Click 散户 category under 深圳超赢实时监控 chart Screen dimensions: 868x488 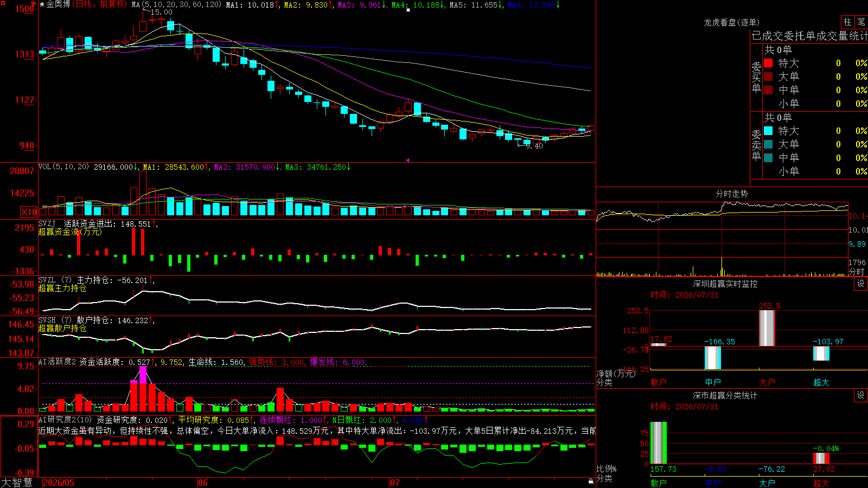pyautogui.click(x=659, y=382)
